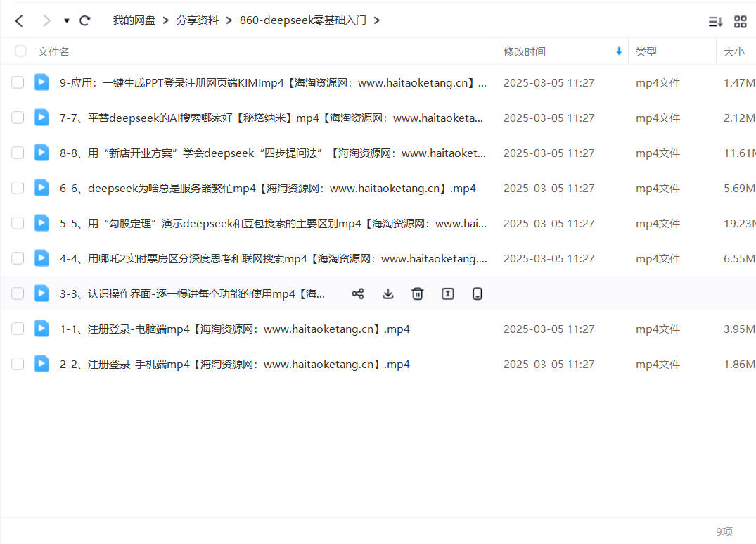Check the box for 2-2 file

pyautogui.click(x=18, y=364)
